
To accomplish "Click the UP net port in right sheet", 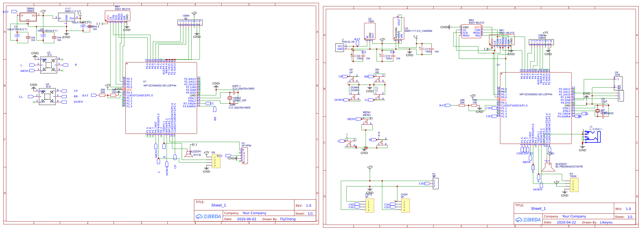I will 345,77.
